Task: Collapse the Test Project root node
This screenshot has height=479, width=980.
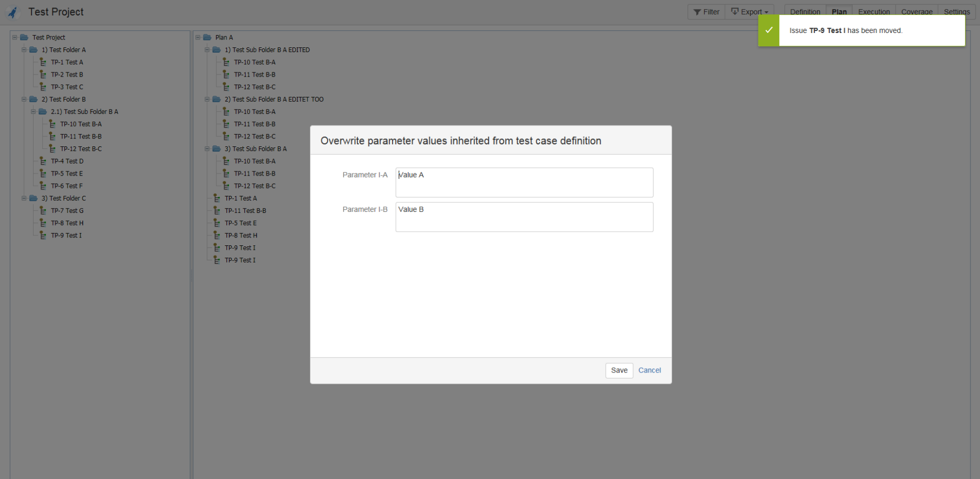Action: [15, 37]
